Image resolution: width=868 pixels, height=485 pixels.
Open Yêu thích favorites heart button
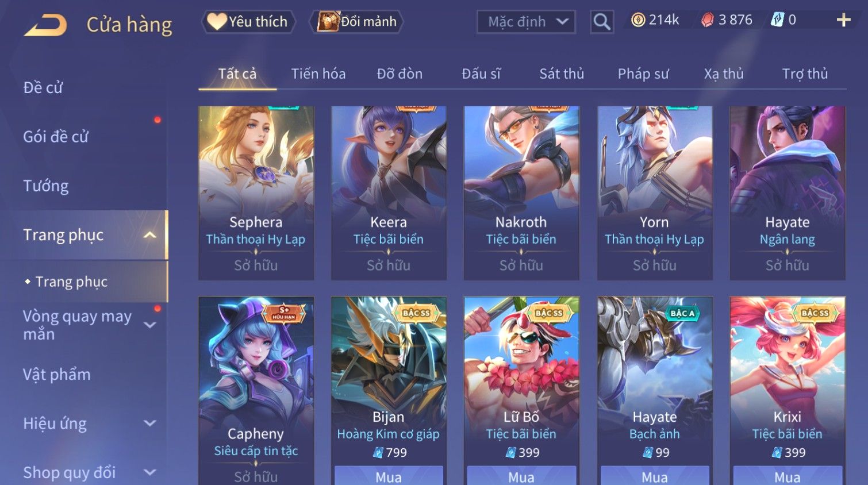click(248, 22)
